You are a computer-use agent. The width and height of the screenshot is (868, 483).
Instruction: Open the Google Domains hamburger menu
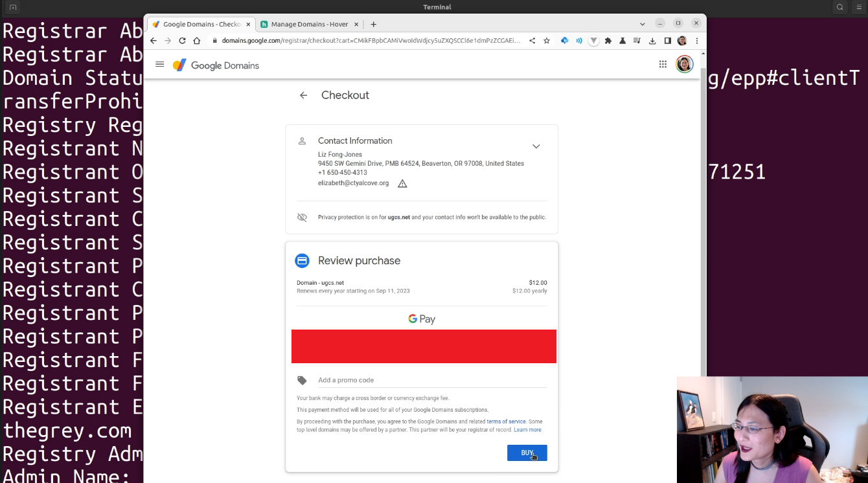click(x=160, y=64)
